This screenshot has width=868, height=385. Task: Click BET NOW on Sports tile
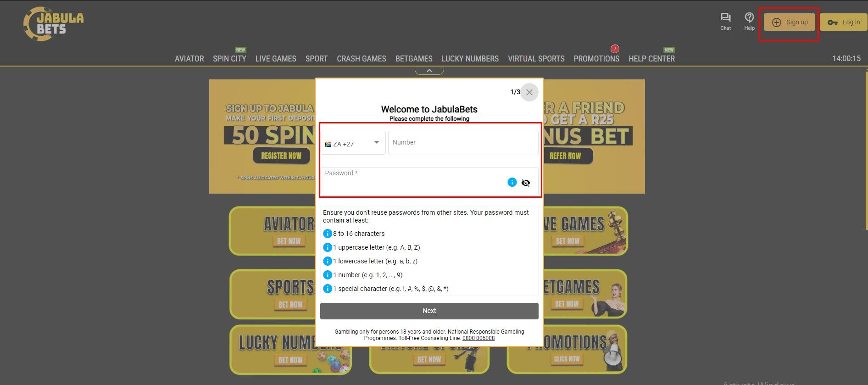tap(290, 304)
